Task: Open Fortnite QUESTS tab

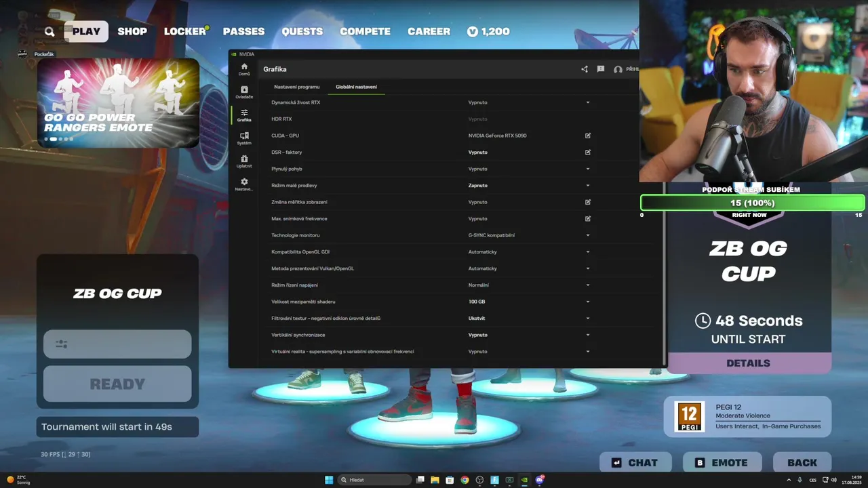Action: pyautogui.click(x=302, y=31)
